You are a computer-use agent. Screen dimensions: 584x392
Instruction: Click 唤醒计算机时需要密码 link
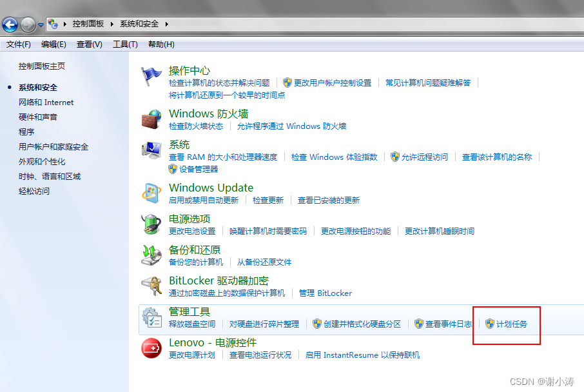pos(268,231)
